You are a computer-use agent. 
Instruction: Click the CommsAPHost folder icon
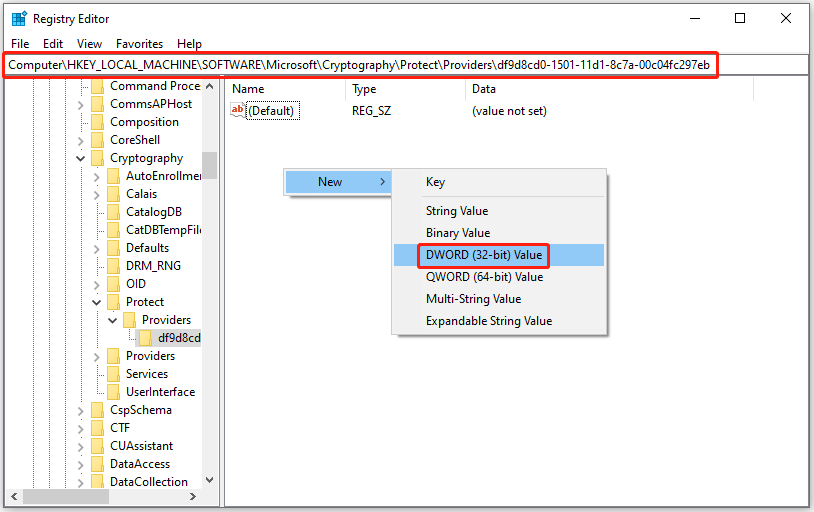pyautogui.click(x=97, y=104)
